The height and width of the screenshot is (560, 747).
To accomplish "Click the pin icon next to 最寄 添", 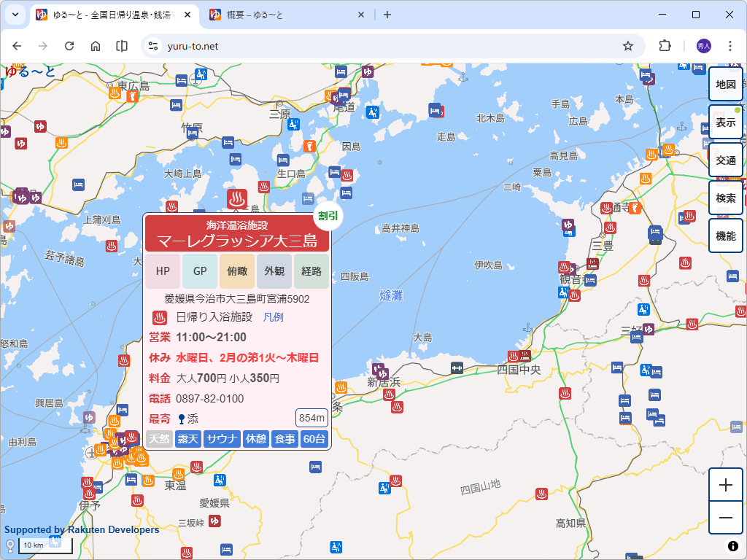I will (182, 418).
